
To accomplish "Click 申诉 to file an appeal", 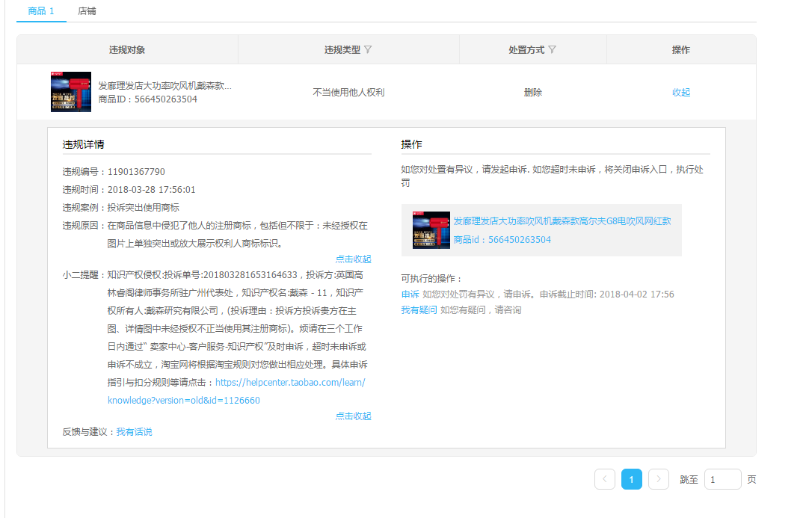I will click(x=410, y=294).
